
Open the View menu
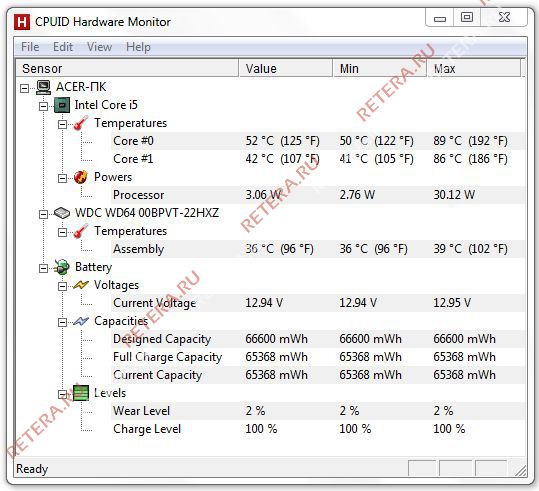pyautogui.click(x=99, y=47)
